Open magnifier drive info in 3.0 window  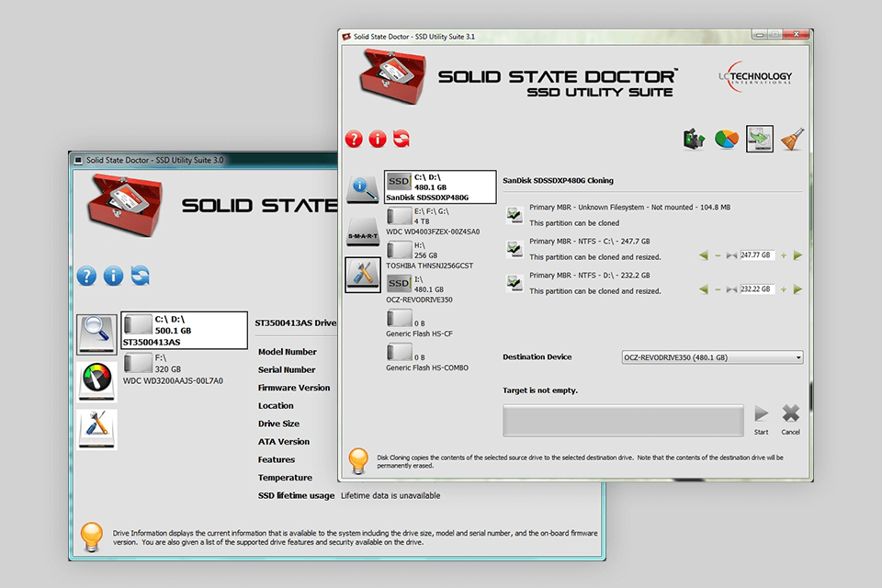coord(96,334)
